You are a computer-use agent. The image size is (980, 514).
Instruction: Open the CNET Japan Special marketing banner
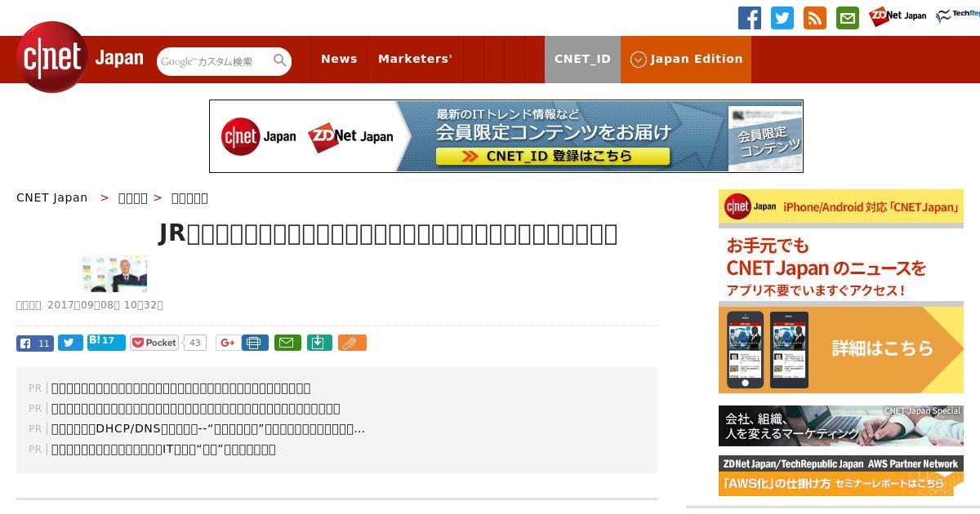coord(841,426)
